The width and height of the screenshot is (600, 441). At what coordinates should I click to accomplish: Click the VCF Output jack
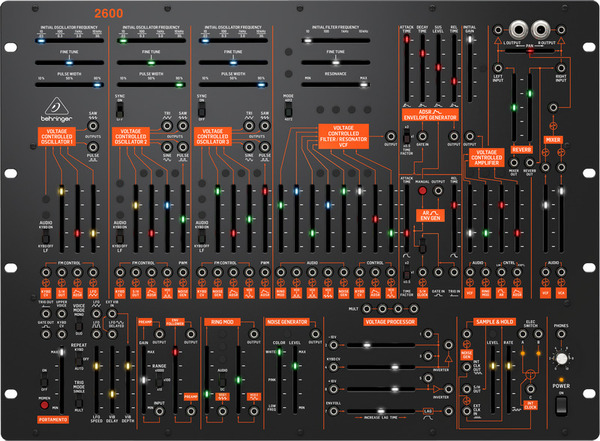pyautogui.click(x=390, y=136)
